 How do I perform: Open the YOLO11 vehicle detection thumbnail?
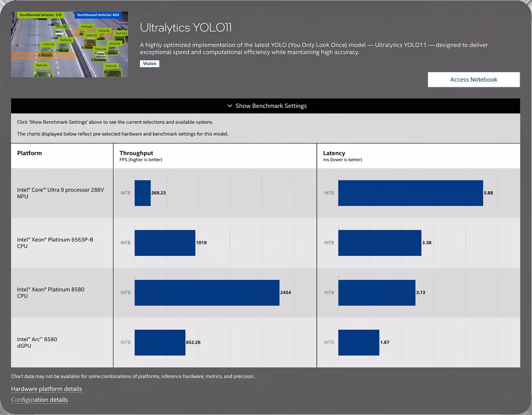(70, 44)
